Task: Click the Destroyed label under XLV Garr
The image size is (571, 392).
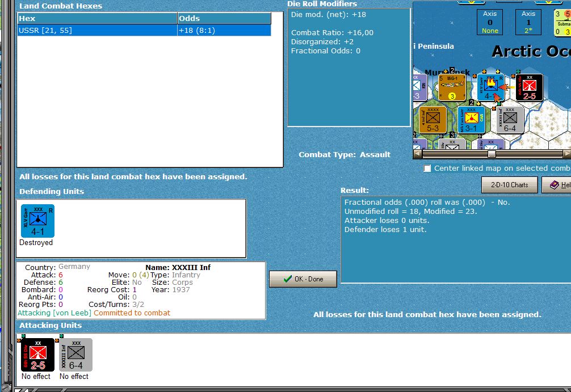Action: pos(36,243)
